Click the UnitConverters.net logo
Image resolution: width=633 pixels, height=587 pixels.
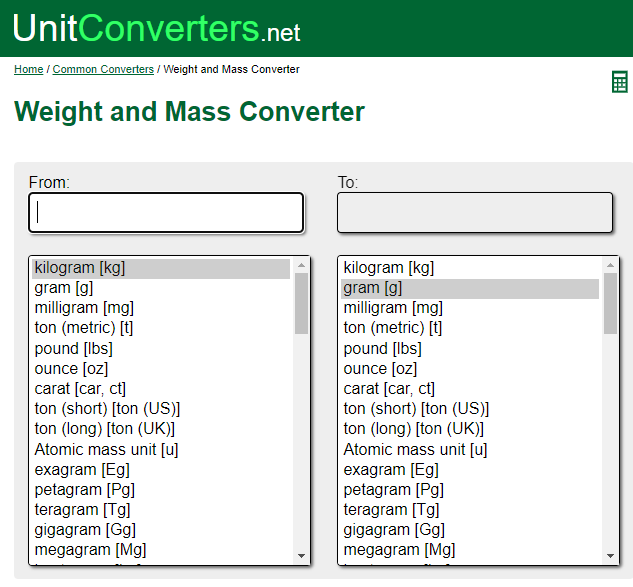click(156, 28)
